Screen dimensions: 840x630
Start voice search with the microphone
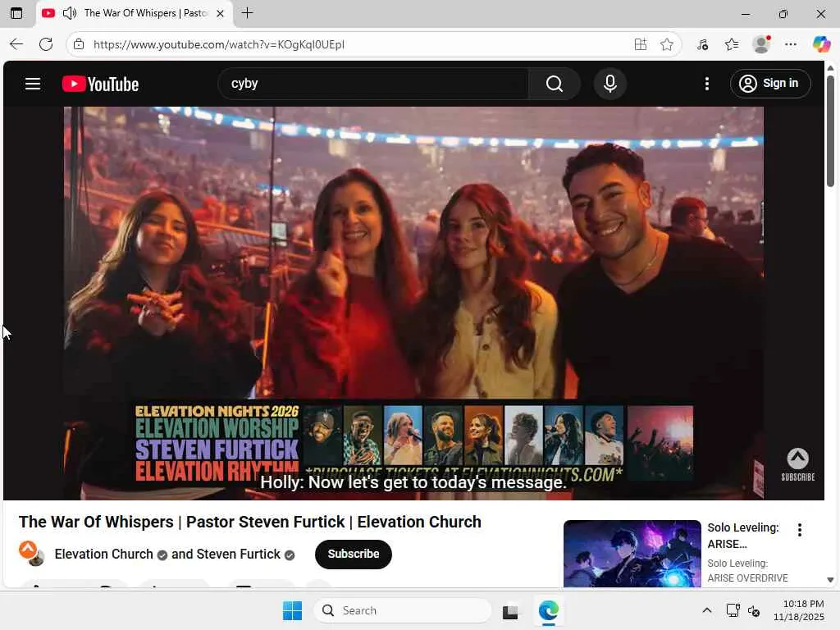[x=609, y=84]
